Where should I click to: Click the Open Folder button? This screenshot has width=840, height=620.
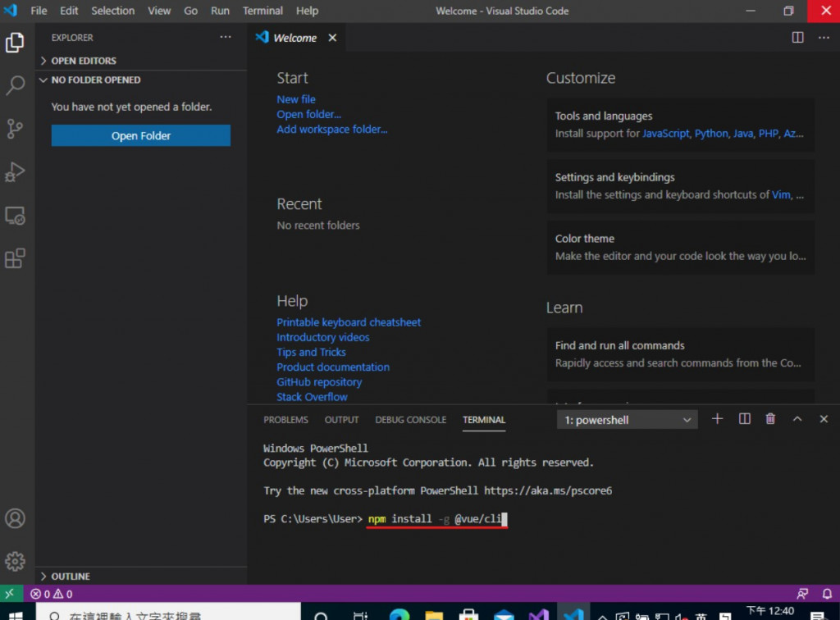pyautogui.click(x=141, y=135)
